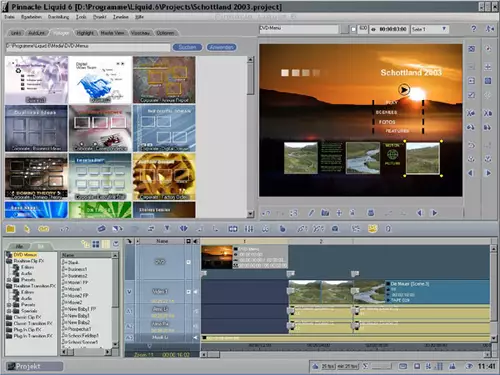This screenshot has height=375, width=500.
Task: Click the DVD-Menu name field
Action: (299, 29)
